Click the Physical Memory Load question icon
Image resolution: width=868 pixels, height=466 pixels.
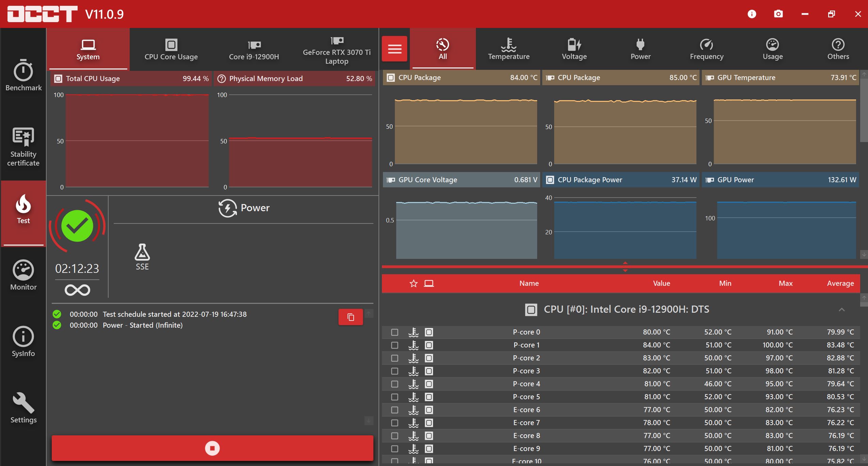coord(222,79)
